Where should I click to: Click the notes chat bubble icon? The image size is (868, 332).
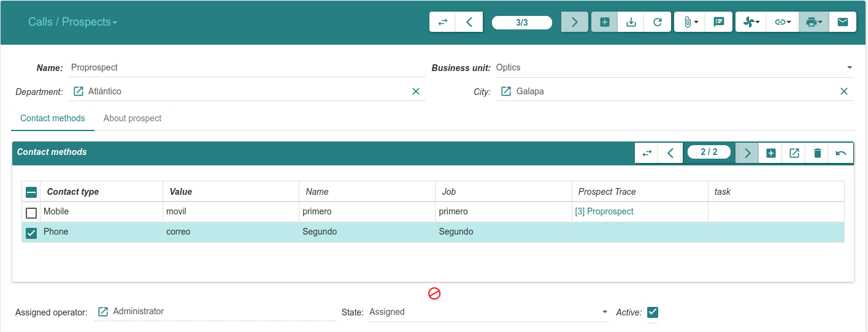tap(718, 22)
